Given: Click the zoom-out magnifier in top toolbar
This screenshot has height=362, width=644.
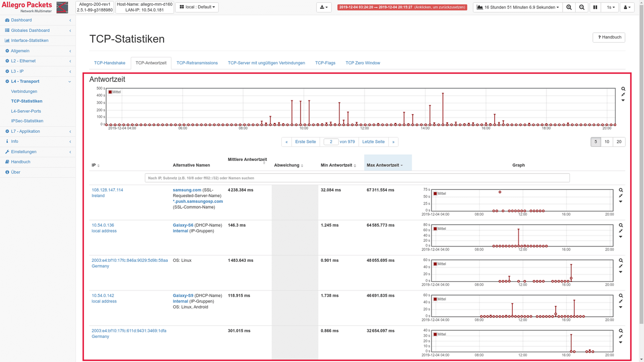Looking at the screenshot, I should (x=582, y=7).
